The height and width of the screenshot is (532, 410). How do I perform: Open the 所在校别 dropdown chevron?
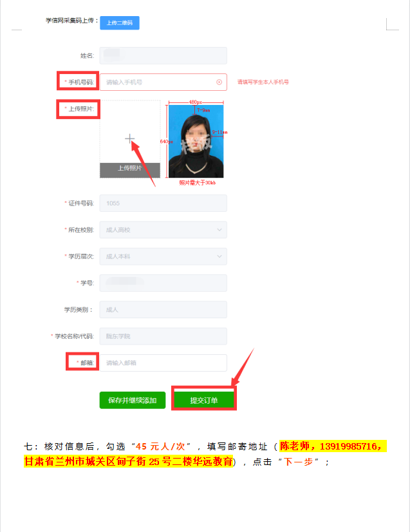219,230
